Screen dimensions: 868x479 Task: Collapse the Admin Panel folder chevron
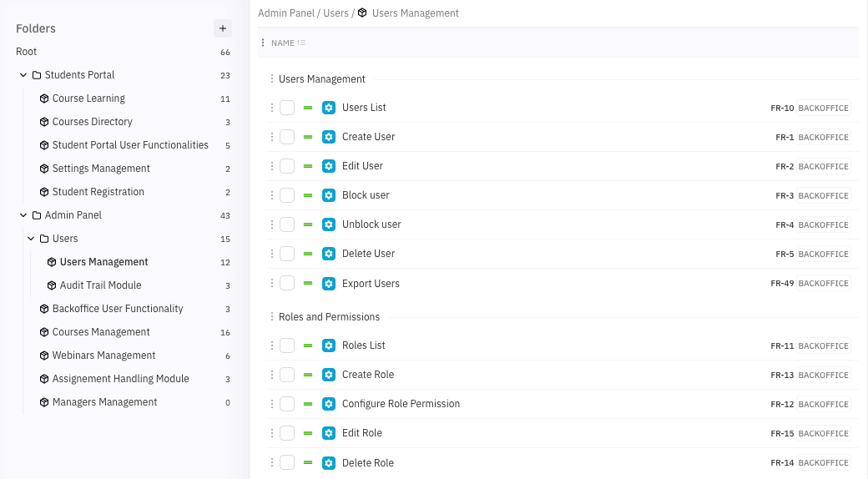click(x=23, y=214)
